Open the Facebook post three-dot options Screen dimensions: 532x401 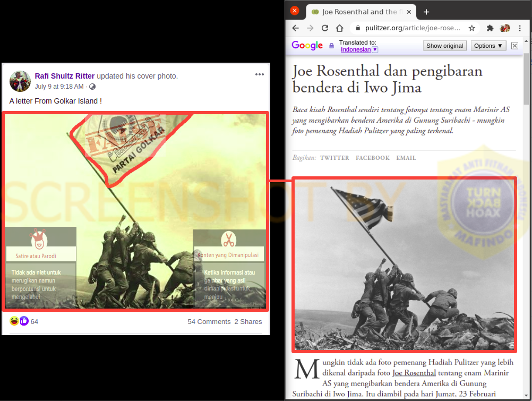[259, 74]
